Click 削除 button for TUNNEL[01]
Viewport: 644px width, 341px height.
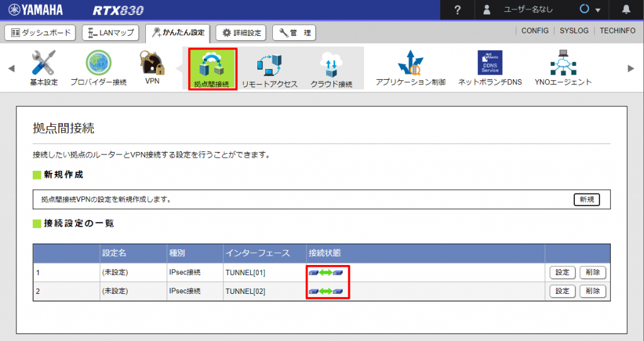pyautogui.click(x=592, y=273)
